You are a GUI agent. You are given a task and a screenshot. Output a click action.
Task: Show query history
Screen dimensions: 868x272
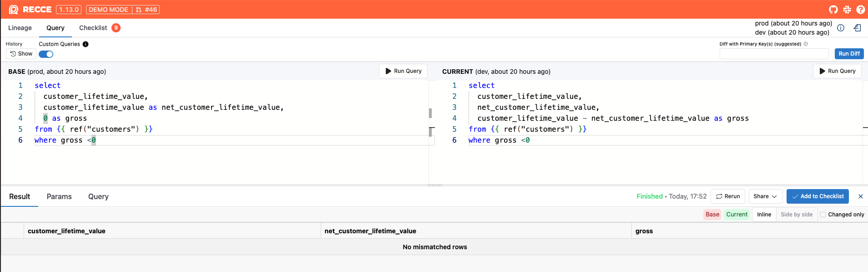pyautogui.click(x=21, y=54)
